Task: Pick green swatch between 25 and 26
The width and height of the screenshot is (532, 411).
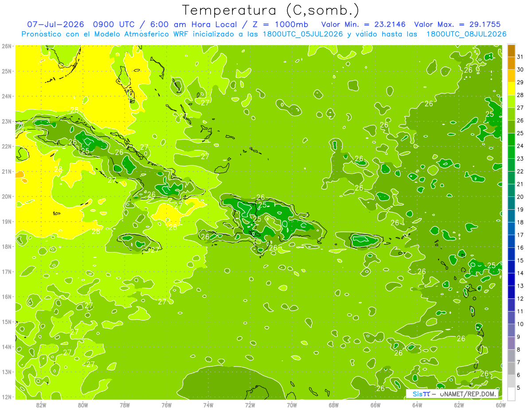Action: point(511,127)
